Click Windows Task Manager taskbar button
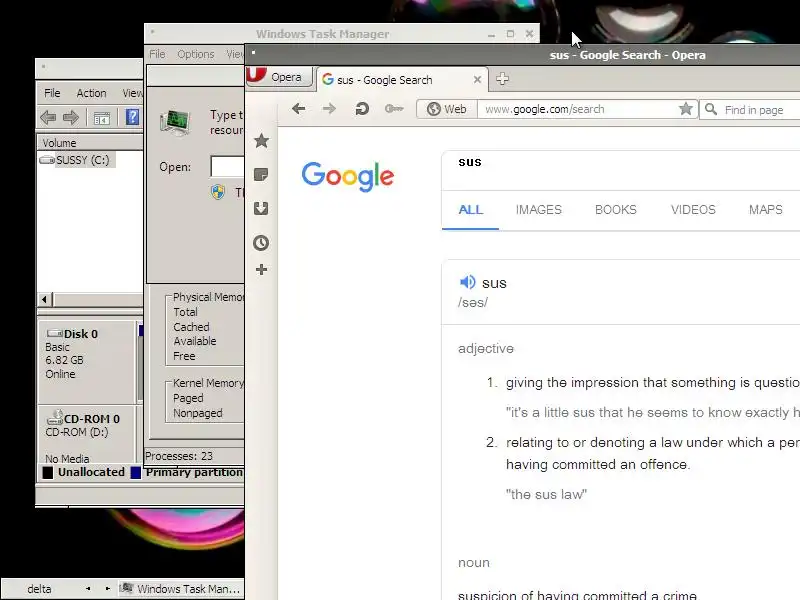Image resolution: width=800 pixels, height=600 pixels. click(181, 589)
